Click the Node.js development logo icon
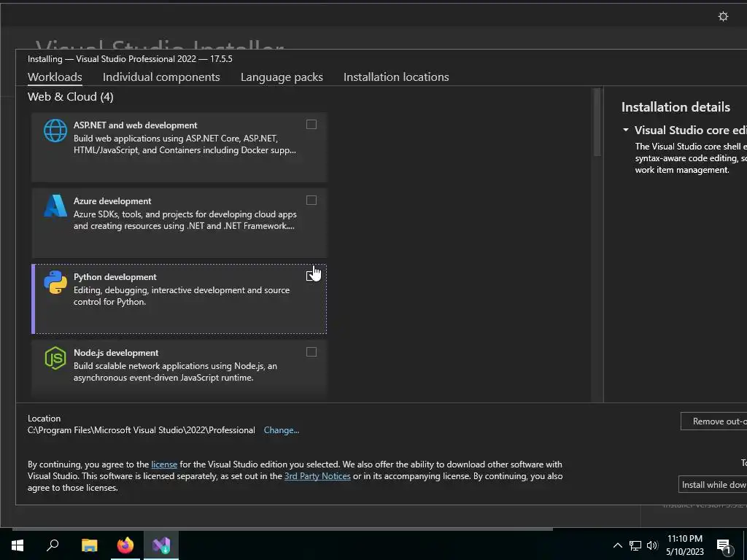Screen dimensions: 747x560 55,357
